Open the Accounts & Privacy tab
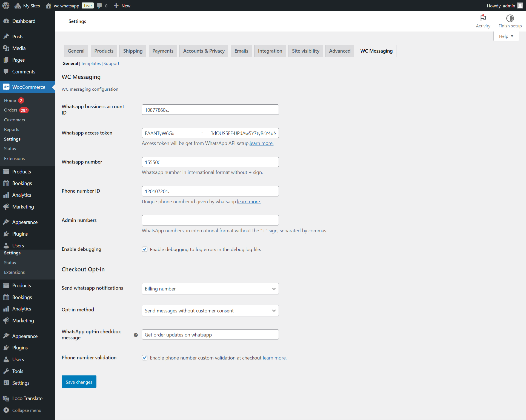 [x=204, y=51]
